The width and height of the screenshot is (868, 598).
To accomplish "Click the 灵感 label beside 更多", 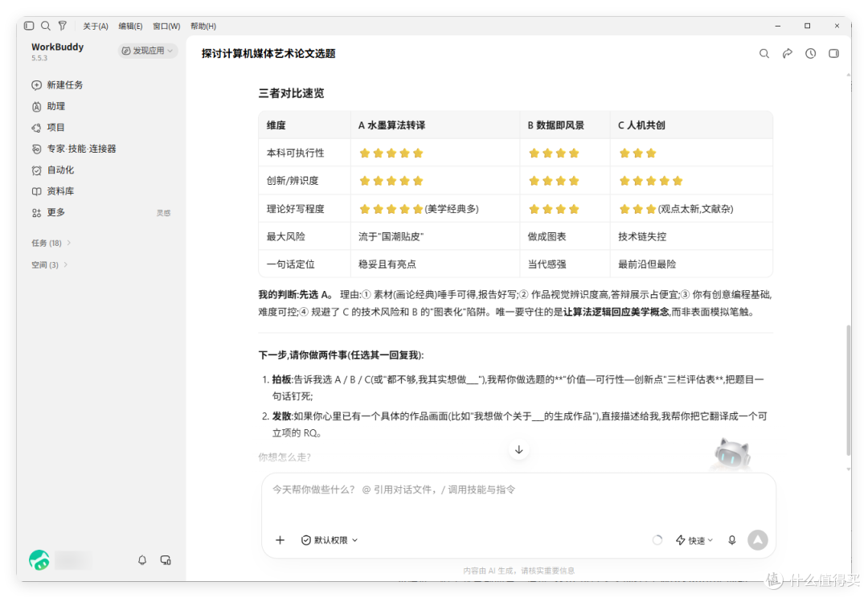I will [x=163, y=213].
